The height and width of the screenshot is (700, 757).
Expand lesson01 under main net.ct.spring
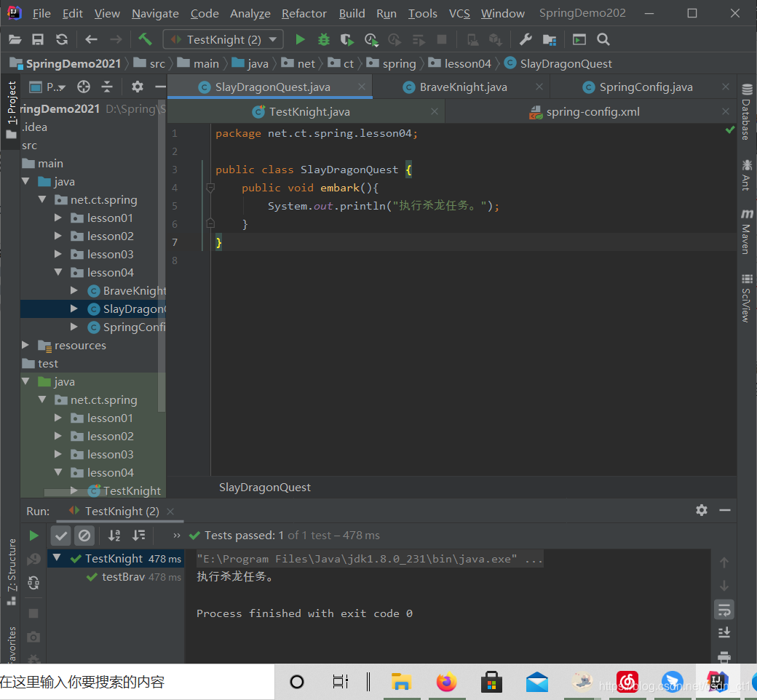click(58, 218)
